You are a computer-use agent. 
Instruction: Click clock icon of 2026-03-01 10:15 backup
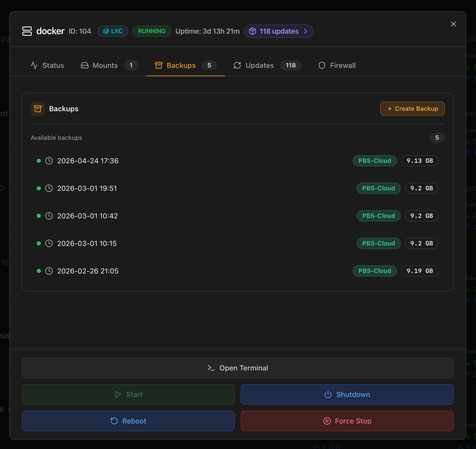click(x=49, y=243)
